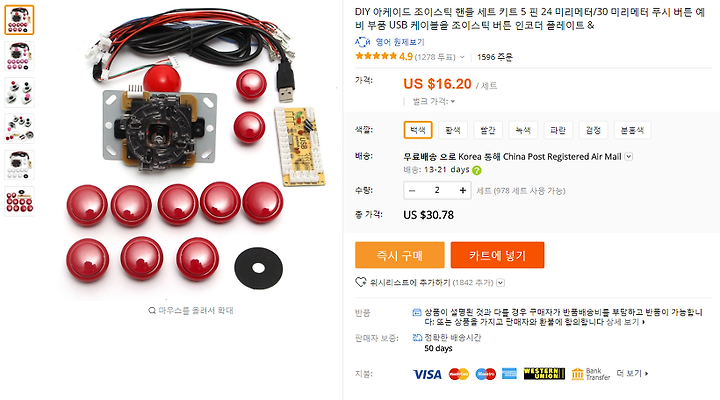720x400 pixels.
Task: Open the rating breakdown arrow next to 1278 투표
Action: [462, 57]
